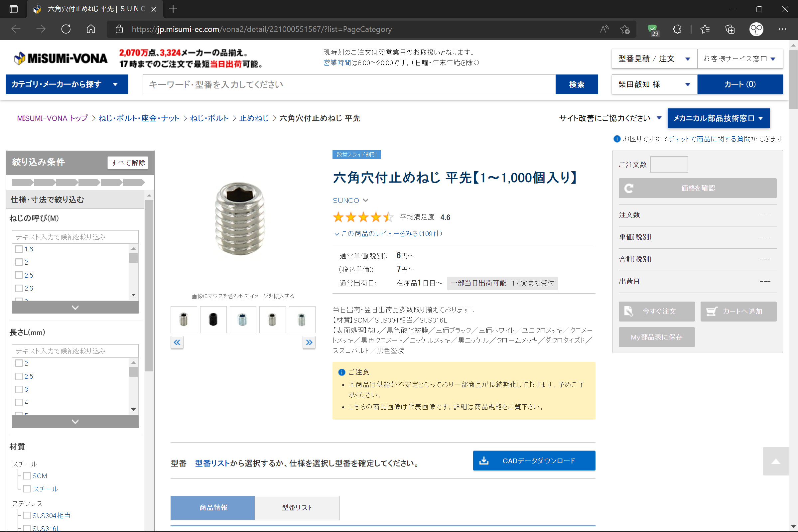Click the filter panel vertical scrollbar
This screenshot has width=798, height=532.
tap(149, 285)
